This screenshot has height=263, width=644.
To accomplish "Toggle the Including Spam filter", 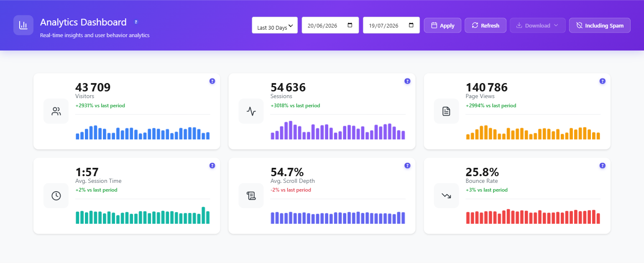I will pos(600,25).
